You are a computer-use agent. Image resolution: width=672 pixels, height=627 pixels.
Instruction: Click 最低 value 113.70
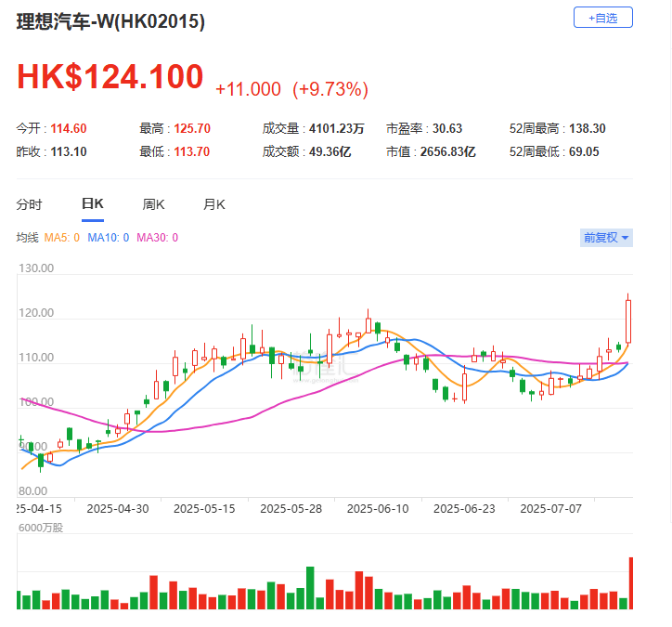point(191,151)
